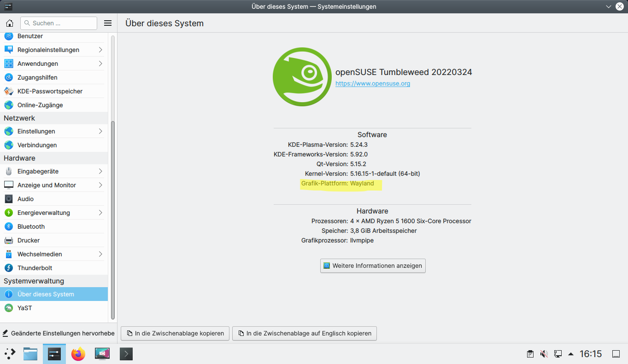Open window menu icon in titlebar
628x364 pixels.
click(x=8, y=6)
